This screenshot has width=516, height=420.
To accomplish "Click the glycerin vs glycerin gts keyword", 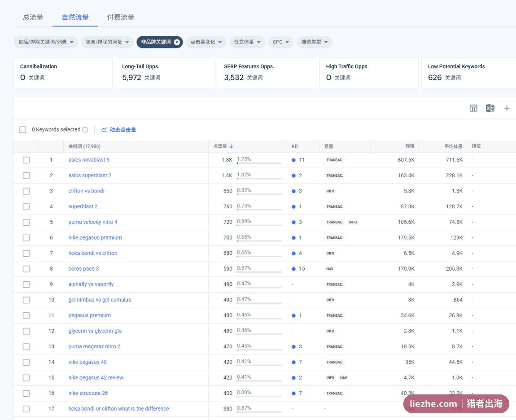I will point(95,331).
